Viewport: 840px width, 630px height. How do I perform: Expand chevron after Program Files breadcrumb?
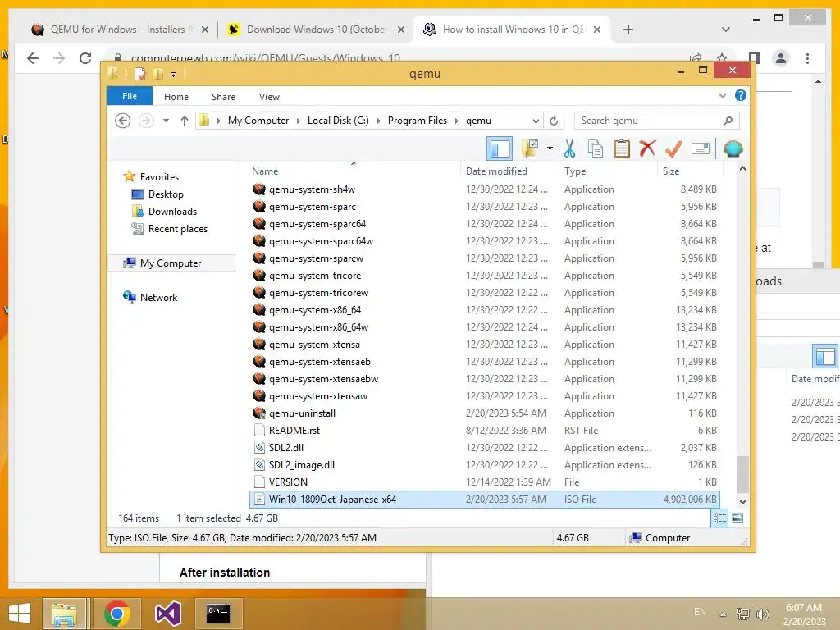tap(456, 121)
